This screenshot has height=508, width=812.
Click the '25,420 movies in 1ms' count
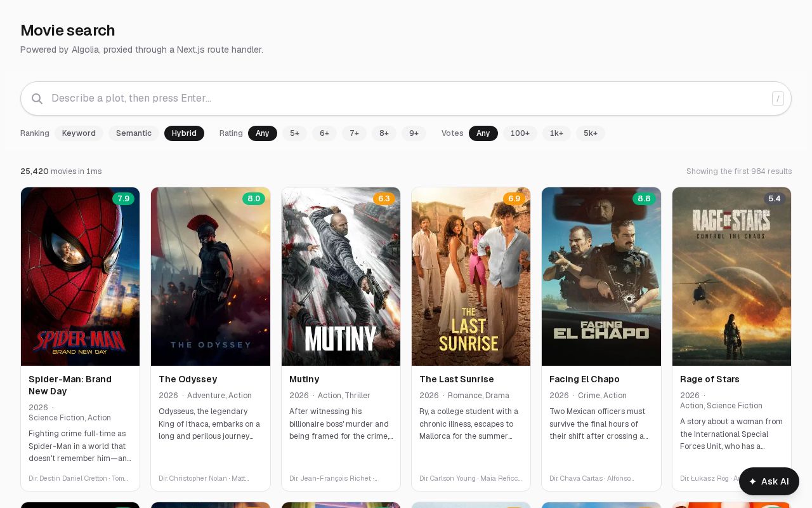tap(61, 171)
